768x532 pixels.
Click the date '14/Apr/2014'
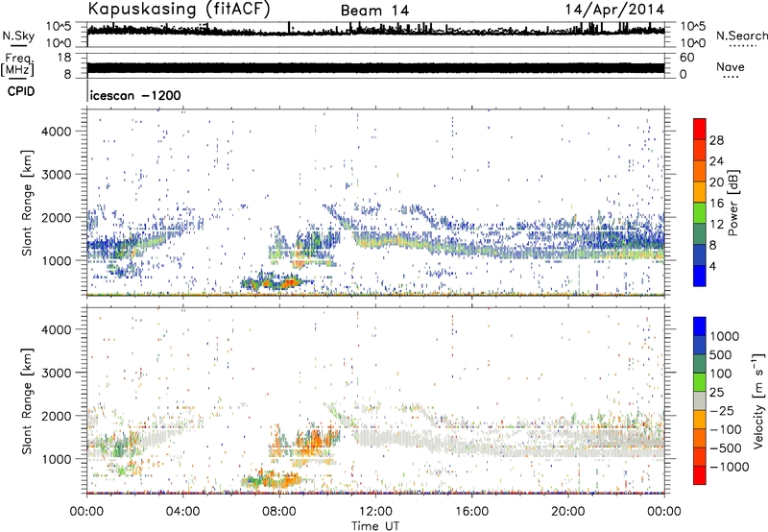[x=614, y=10]
